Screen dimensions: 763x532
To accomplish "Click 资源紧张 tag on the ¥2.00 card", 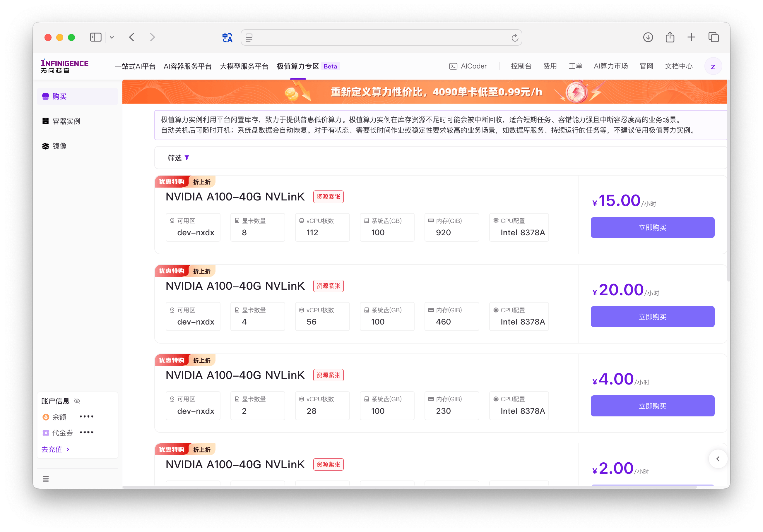I will [328, 464].
